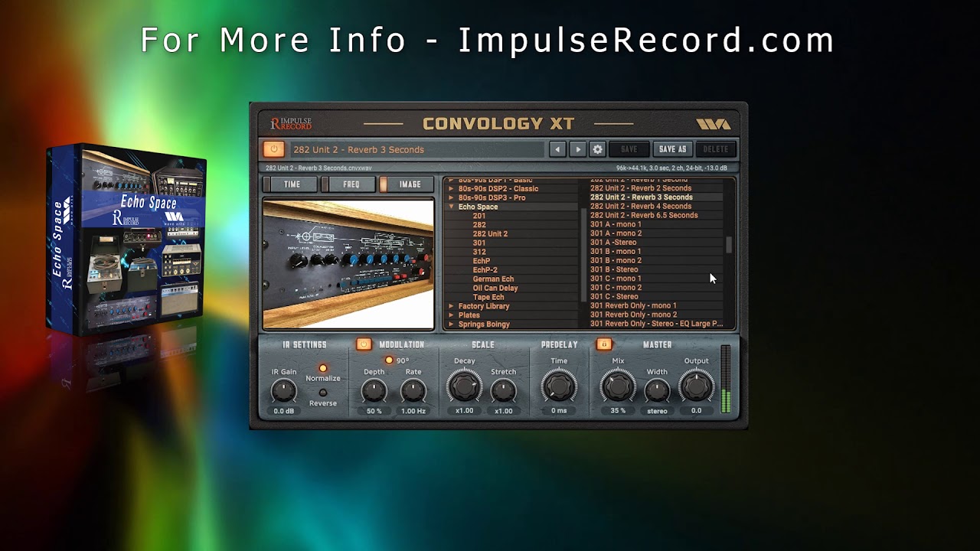Expand the Springs Boingy folder
The height and width of the screenshot is (551, 980).
point(452,324)
